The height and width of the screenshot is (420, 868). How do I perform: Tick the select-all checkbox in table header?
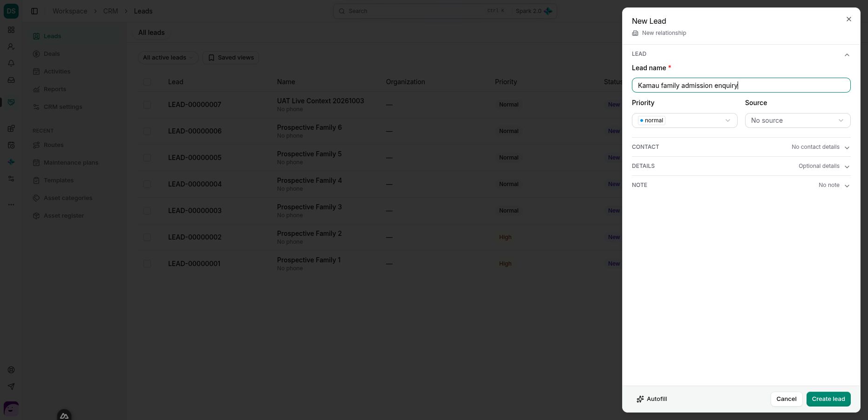pyautogui.click(x=147, y=82)
